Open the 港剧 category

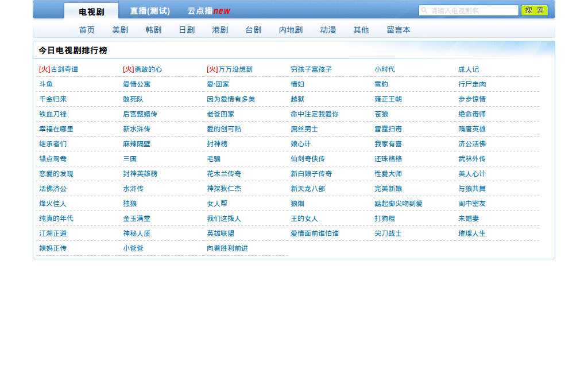pos(220,30)
